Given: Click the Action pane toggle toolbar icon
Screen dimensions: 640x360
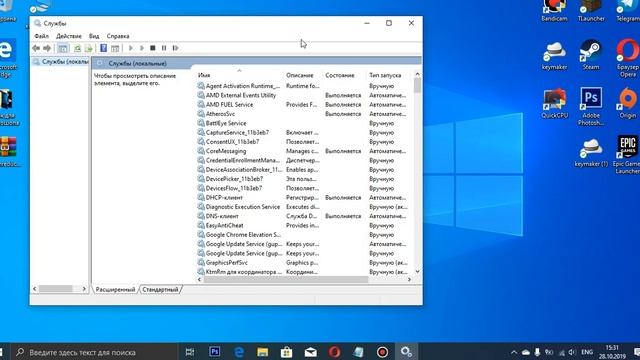Looking at the screenshot, I should pos(115,48).
